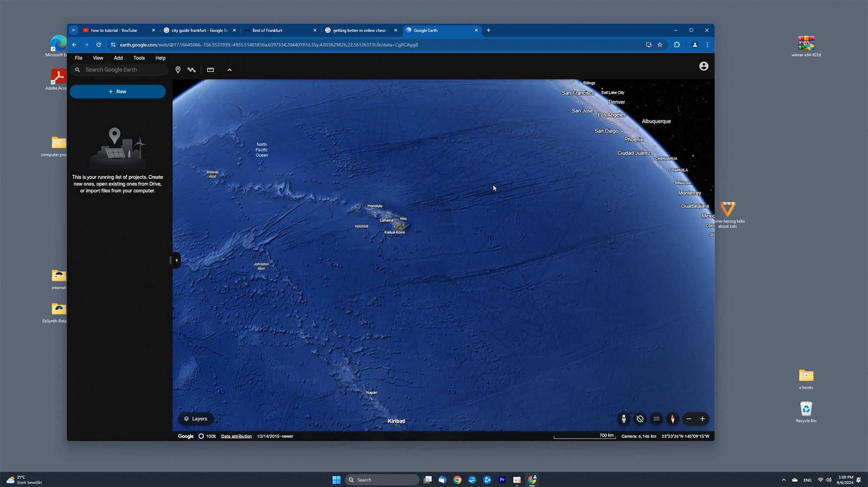
Task: Open the View menu
Action: coord(98,58)
